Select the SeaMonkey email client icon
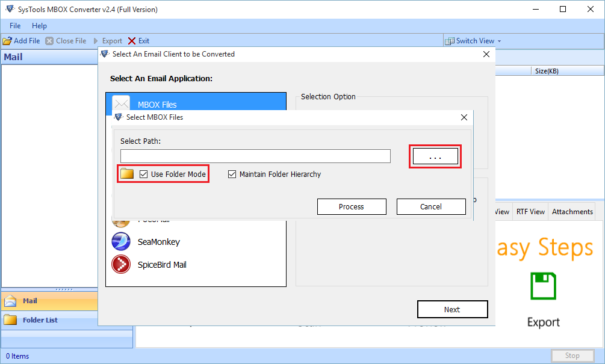 coord(121,242)
